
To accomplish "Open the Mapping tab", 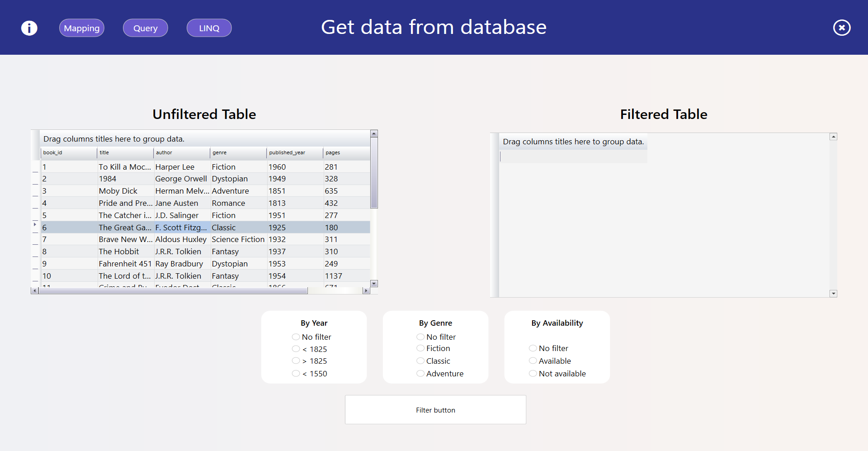I will coord(82,28).
